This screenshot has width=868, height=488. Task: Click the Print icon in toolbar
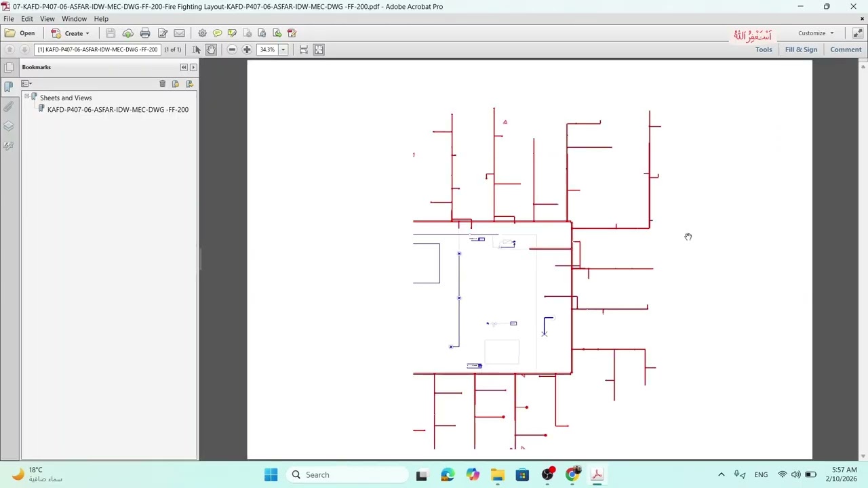(145, 33)
